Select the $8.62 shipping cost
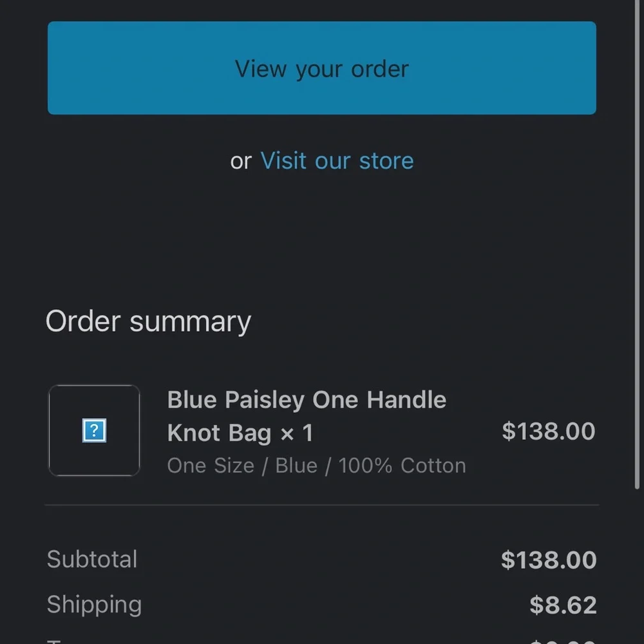Viewport: 644px width, 644px height. point(563,605)
